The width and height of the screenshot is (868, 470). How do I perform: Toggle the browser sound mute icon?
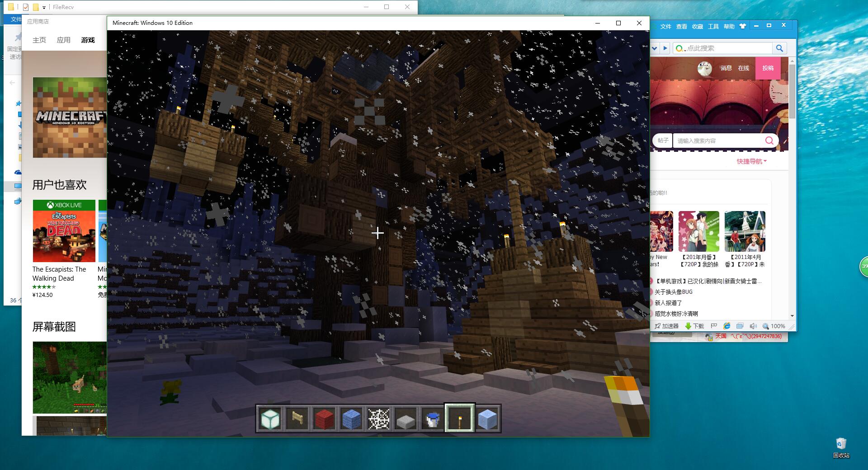tap(753, 326)
